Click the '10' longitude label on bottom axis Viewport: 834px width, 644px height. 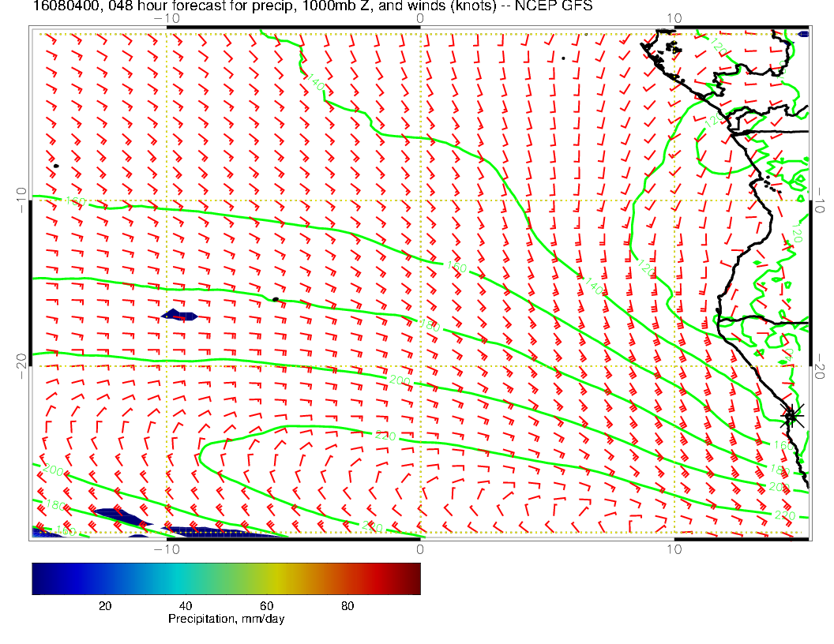[x=674, y=549]
